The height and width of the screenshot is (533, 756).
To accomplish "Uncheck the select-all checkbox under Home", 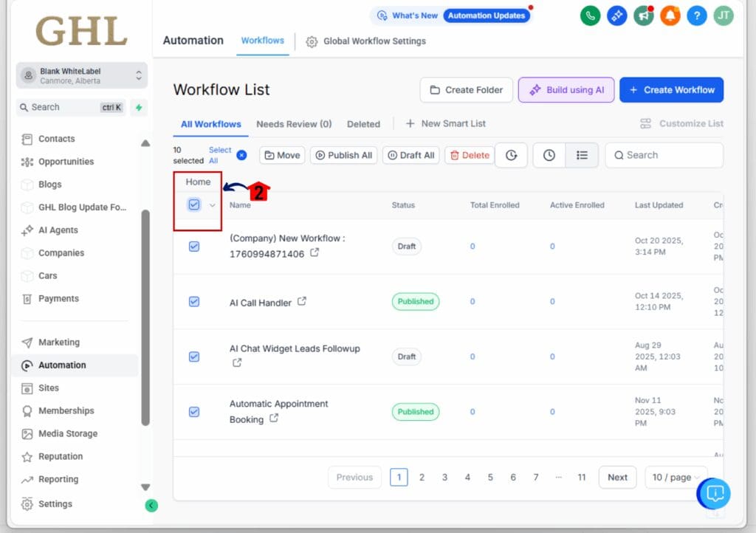I will (x=193, y=205).
